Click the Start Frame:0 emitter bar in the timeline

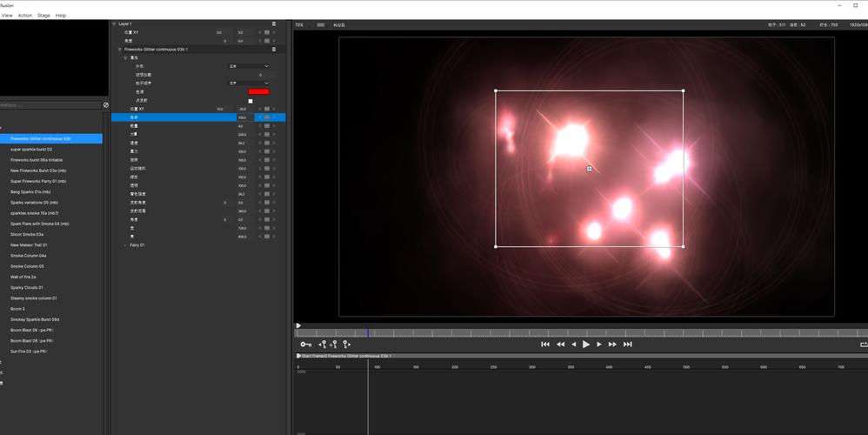tap(581, 356)
